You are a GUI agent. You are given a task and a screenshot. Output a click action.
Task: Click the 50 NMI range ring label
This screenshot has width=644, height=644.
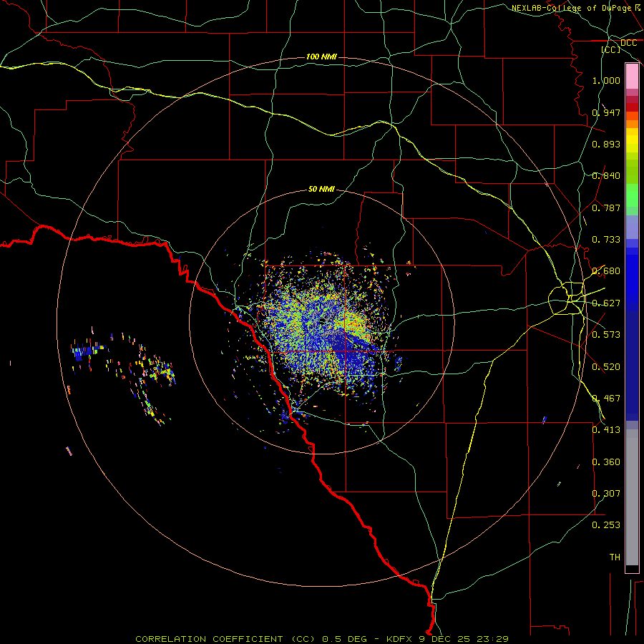(x=321, y=189)
